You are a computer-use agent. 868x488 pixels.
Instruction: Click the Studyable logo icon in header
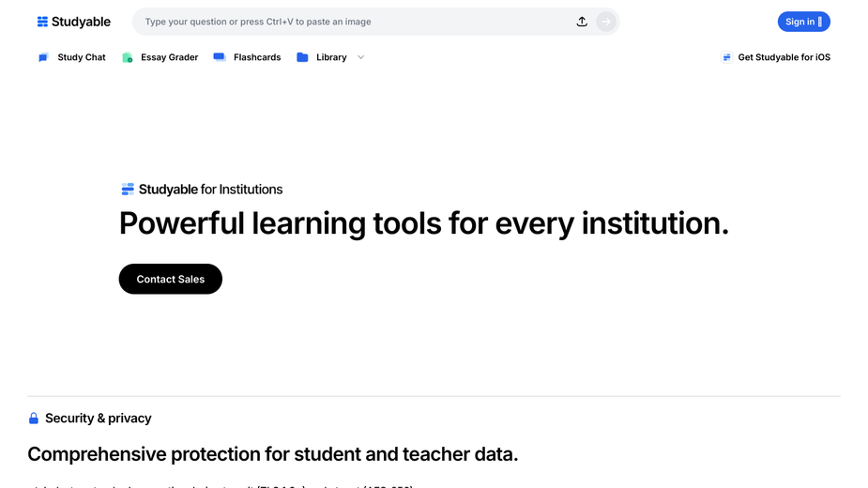pos(42,22)
